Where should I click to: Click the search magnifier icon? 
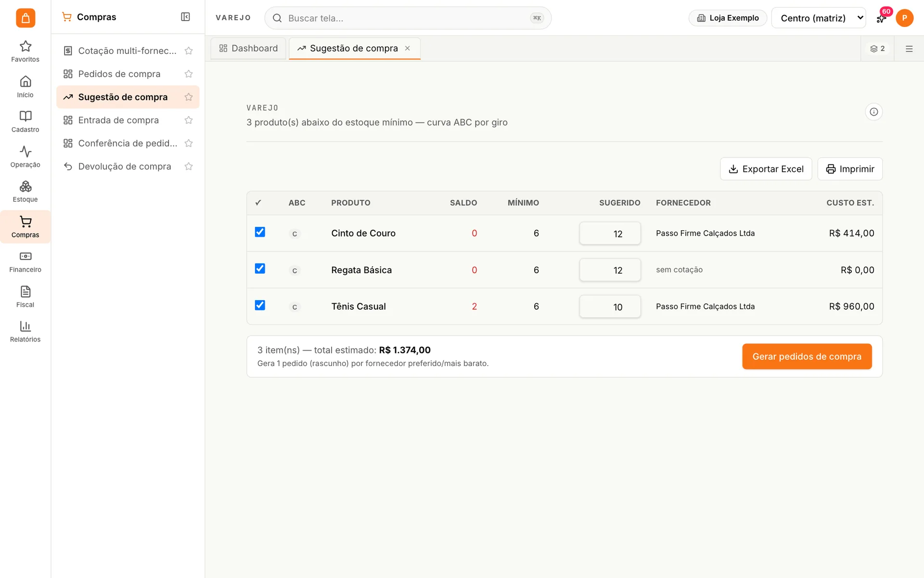pos(277,18)
